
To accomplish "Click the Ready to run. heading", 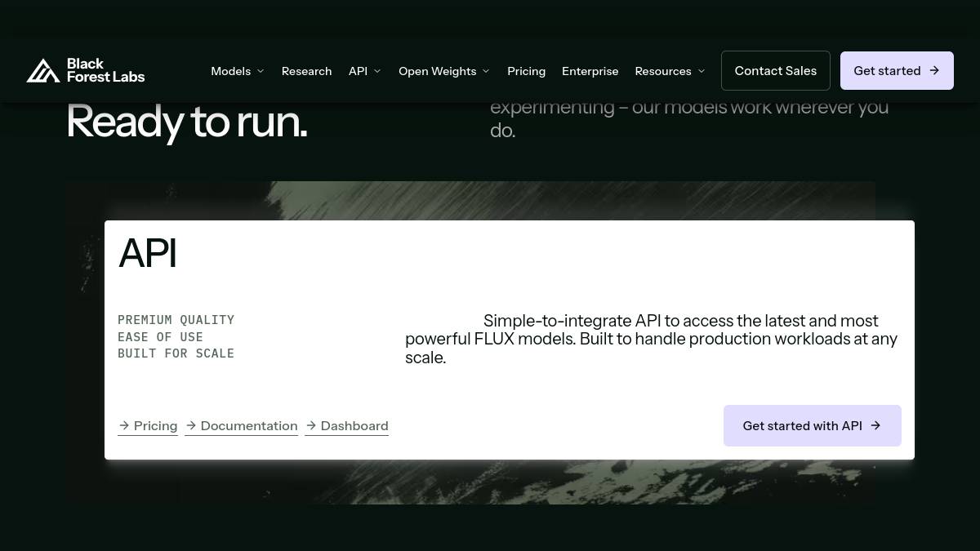I will (187, 122).
